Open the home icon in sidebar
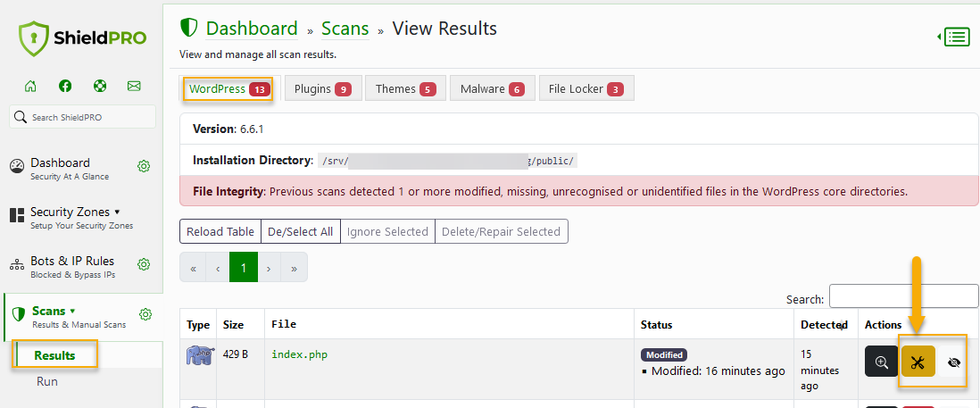The height and width of the screenshot is (408, 980). [x=30, y=87]
